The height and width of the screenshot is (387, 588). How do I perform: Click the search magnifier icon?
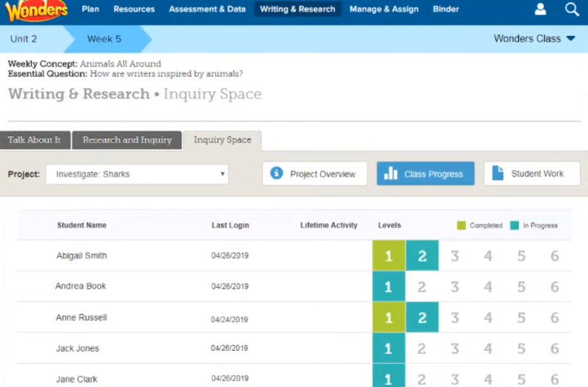571,9
